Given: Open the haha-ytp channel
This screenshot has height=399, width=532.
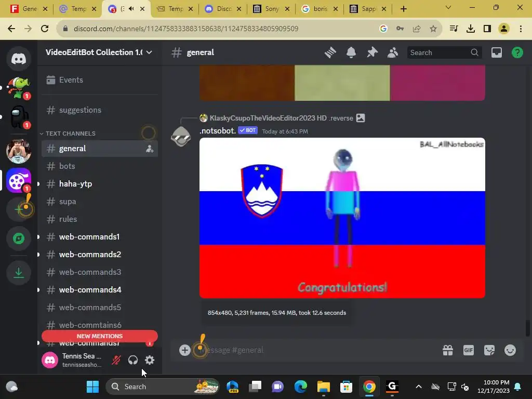Looking at the screenshot, I should tap(99, 184).
